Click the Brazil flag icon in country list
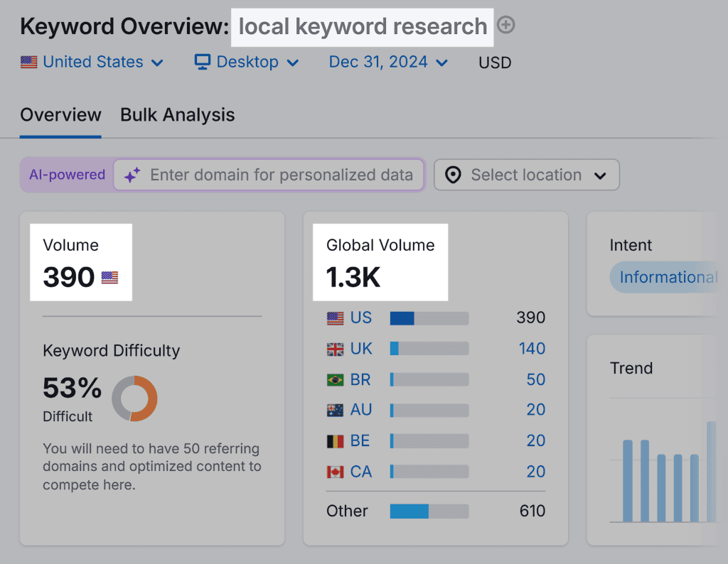Image resolution: width=728 pixels, height=564 pixels. coord(335,380)
